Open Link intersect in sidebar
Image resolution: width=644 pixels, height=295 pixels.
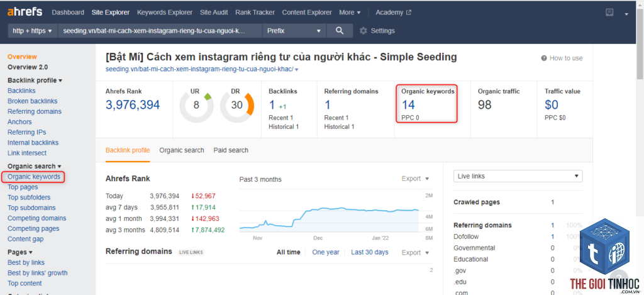point(27,153)
